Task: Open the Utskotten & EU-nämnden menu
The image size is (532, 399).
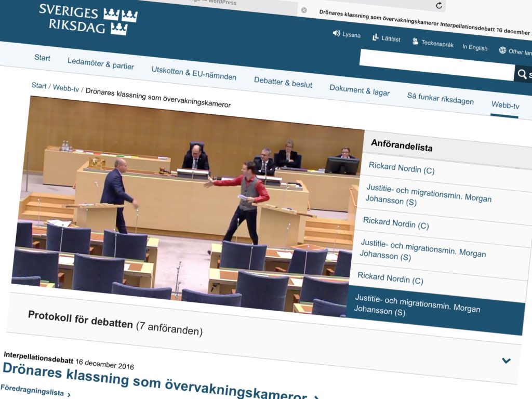Action: coord(194,73)
